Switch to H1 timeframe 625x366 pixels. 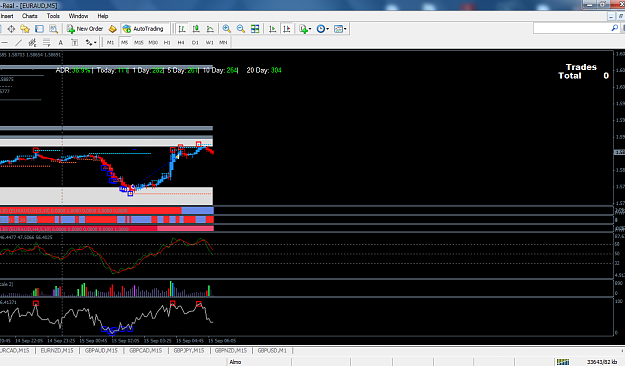(x=167, y=42)
